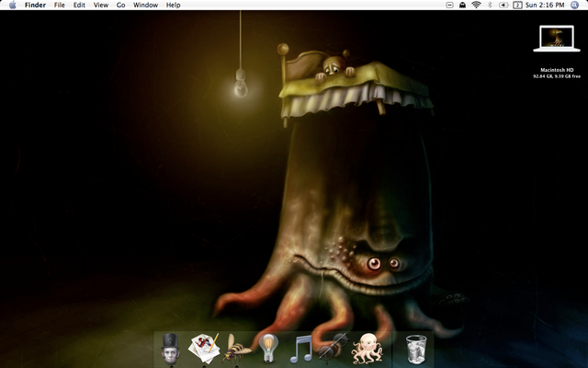Viewport: 588px width, 368px height.
Task: Click the Spotlight search magnifier icon
Action: [x=574, y=6]
